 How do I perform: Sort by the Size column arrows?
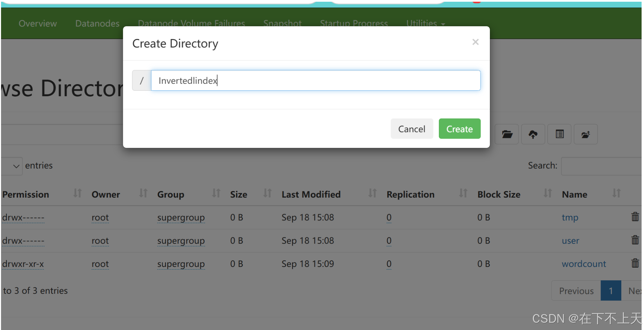268,193
